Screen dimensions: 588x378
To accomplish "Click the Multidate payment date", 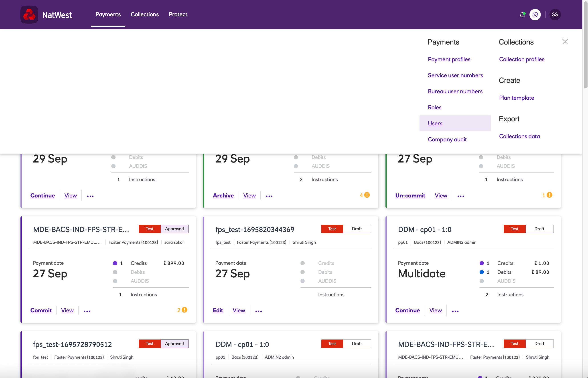I will click(421, 273).
